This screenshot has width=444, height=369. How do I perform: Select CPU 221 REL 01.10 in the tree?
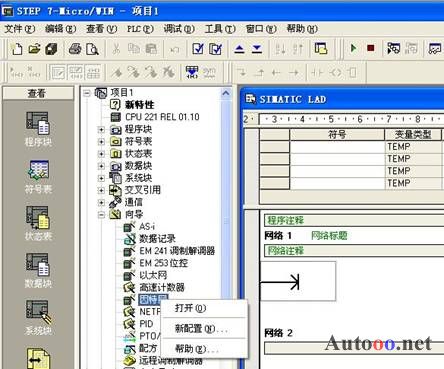[162, 117]
